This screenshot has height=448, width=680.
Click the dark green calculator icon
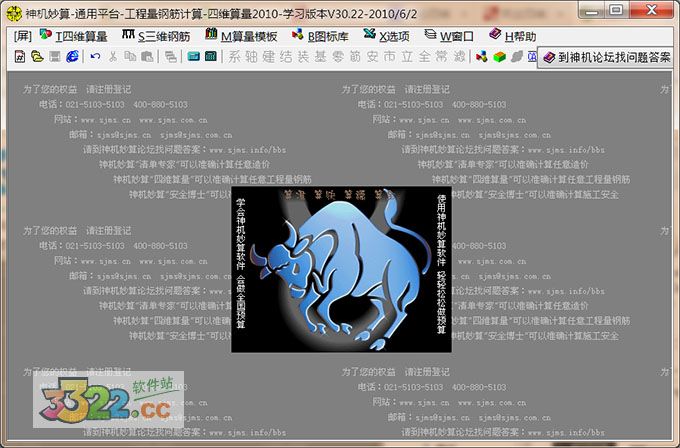[x=211, y=56]
